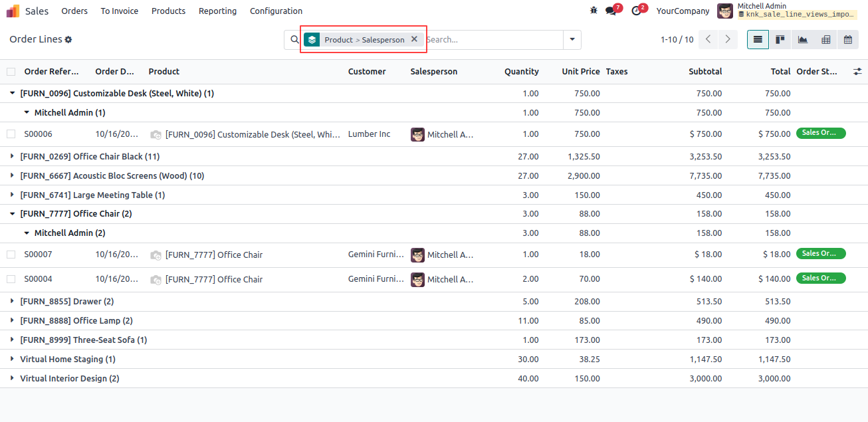This screenshot has width=868, height=422.
Task: Expand the FURN_8888 Office Lamp group
Action: pos(12,321)
